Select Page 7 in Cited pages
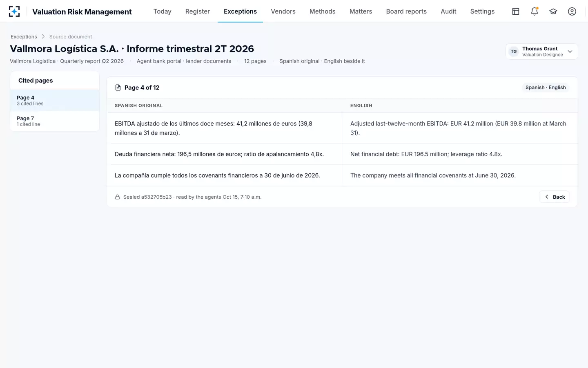 click(55, 121)
